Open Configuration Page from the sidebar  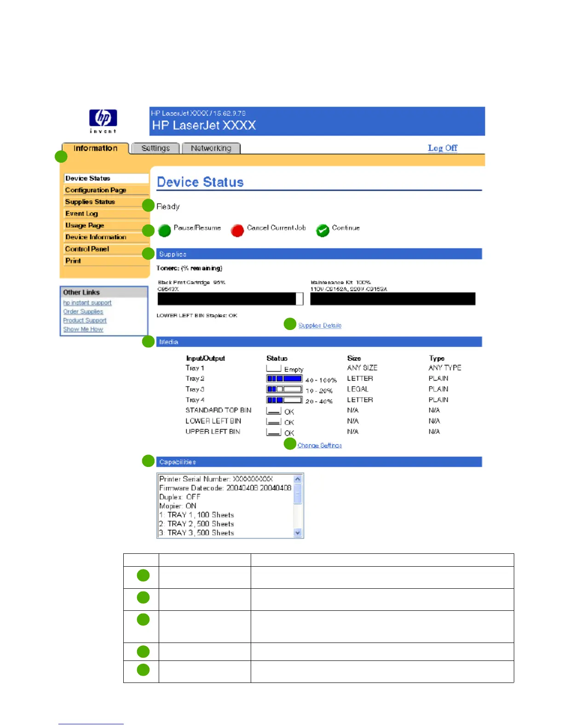106,190
